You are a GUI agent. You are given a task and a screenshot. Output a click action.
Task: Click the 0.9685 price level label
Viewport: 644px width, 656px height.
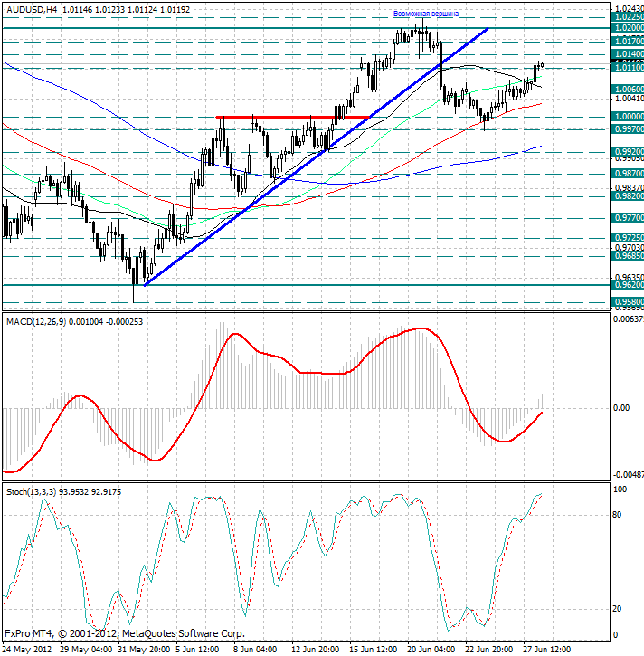click(x=628, y=255)
